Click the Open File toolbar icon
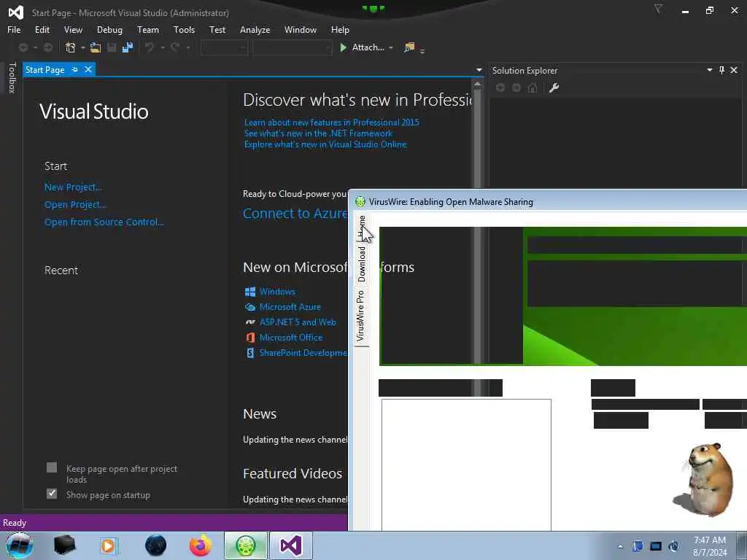 [96, 47]
